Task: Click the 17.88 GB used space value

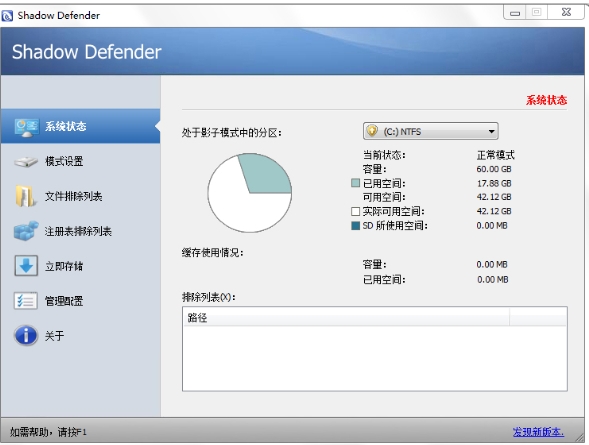Action: tap(494, 183)
